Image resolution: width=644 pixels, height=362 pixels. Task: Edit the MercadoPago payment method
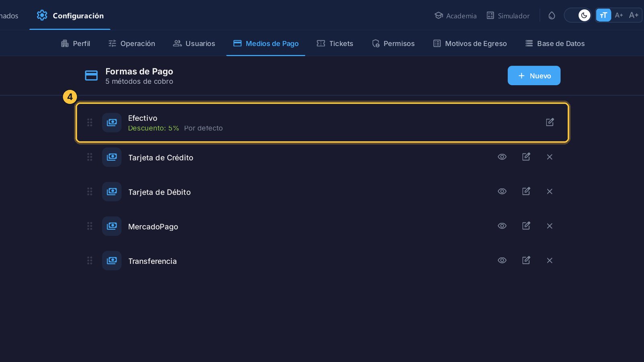[x=526, y=226]
